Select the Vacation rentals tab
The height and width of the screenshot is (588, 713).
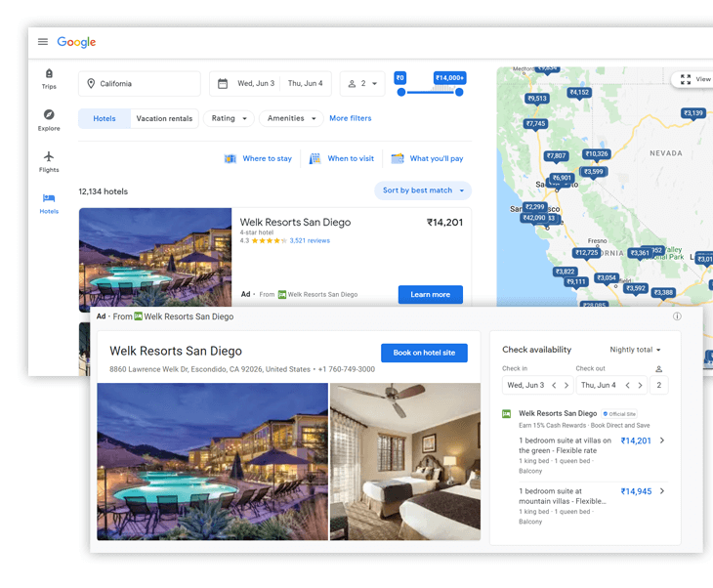(165, 119)
